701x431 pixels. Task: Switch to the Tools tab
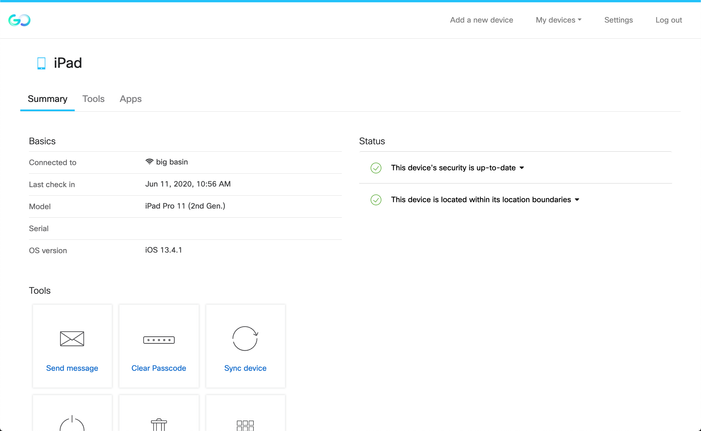[x=93, y=99]
